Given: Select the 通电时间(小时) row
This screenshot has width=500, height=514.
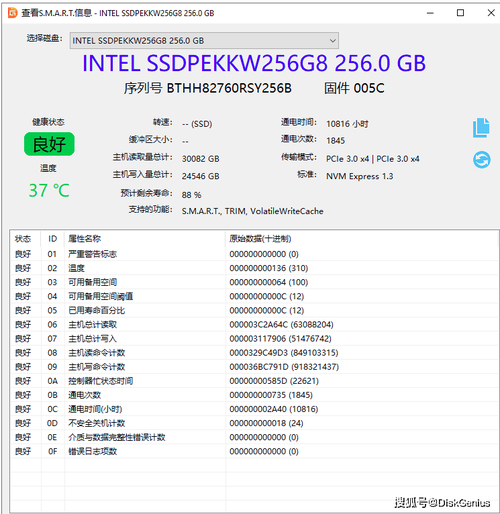Looking at the screenshot, I should point(253,409).
